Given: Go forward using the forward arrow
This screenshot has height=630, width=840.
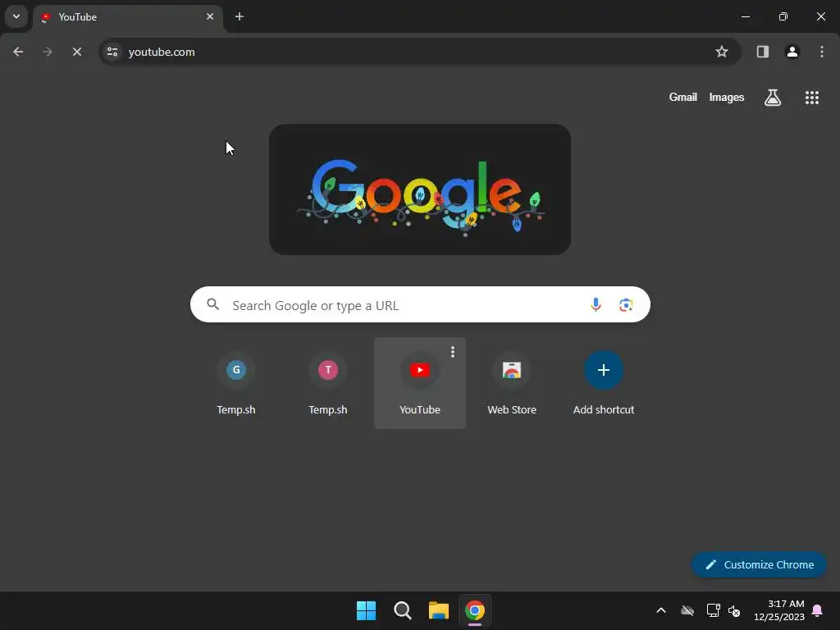Looking at the screenshot, I should (x=48, y=52).
